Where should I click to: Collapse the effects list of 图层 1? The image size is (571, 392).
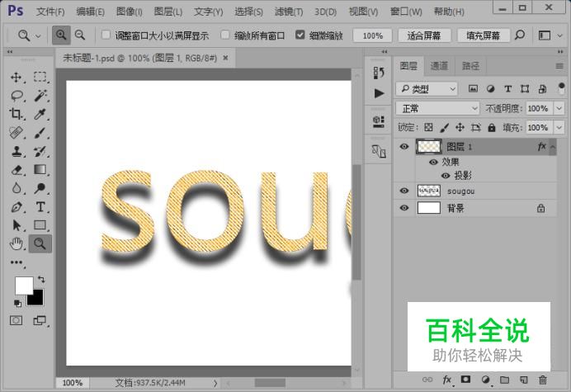(x=552, y=146)
